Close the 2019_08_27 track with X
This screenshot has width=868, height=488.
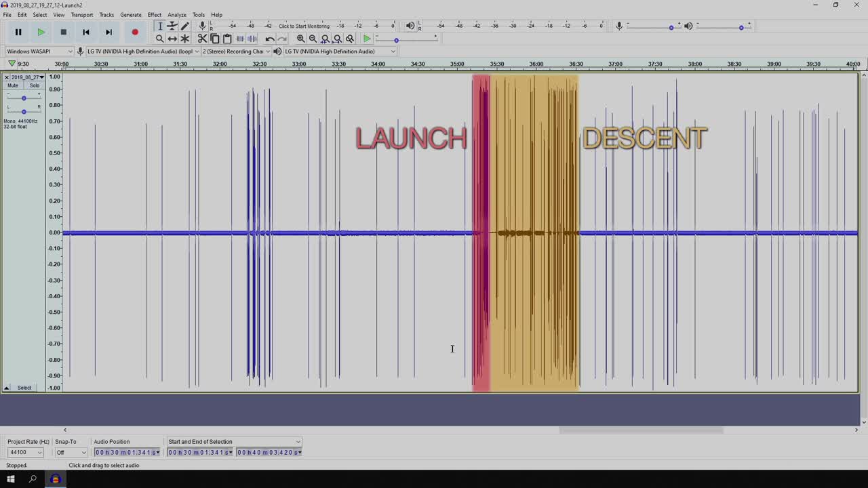pyautogui.click(x=7, y=77)
